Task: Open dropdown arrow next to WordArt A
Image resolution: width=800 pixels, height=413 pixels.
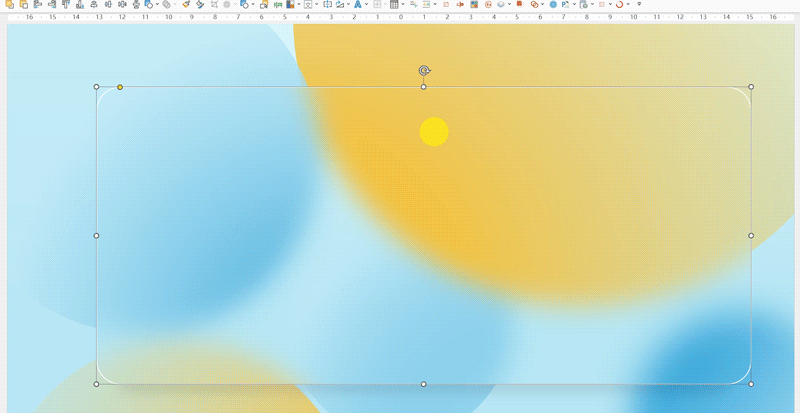Action: [x=366, y=4]
